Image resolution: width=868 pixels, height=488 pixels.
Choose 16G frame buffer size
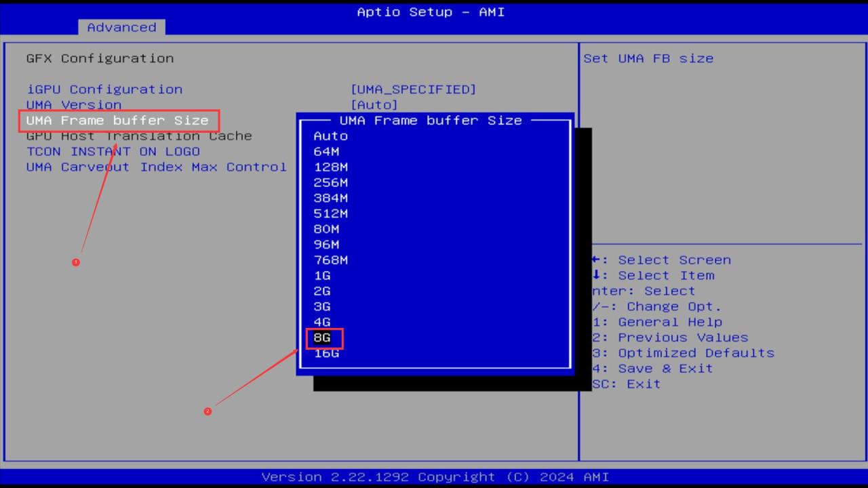coord(326,353)
